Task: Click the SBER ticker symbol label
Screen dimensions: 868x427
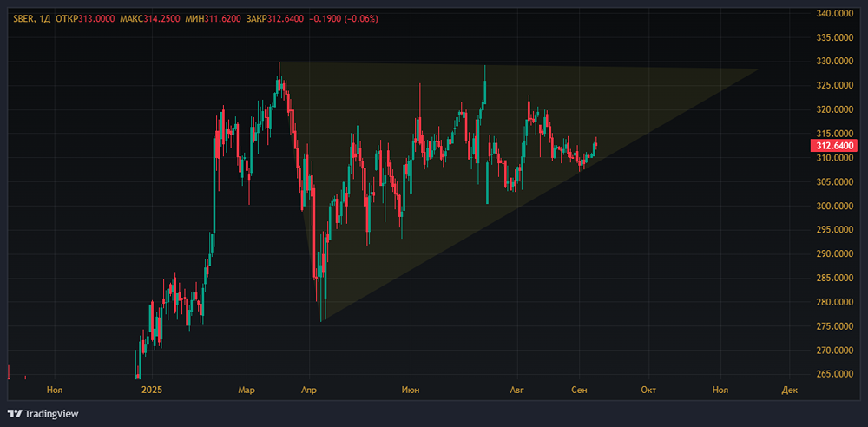Action: pos(23,19)
